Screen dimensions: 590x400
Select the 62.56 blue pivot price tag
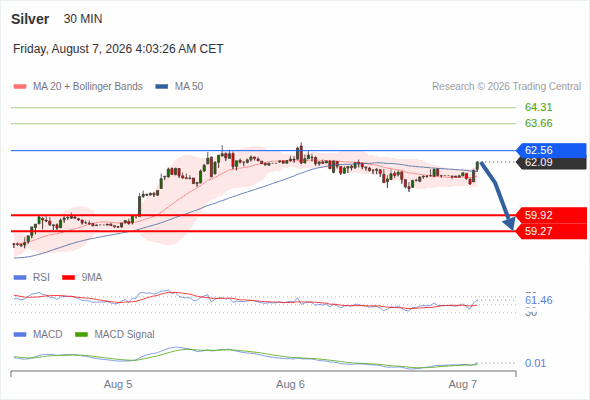[551, 150]
